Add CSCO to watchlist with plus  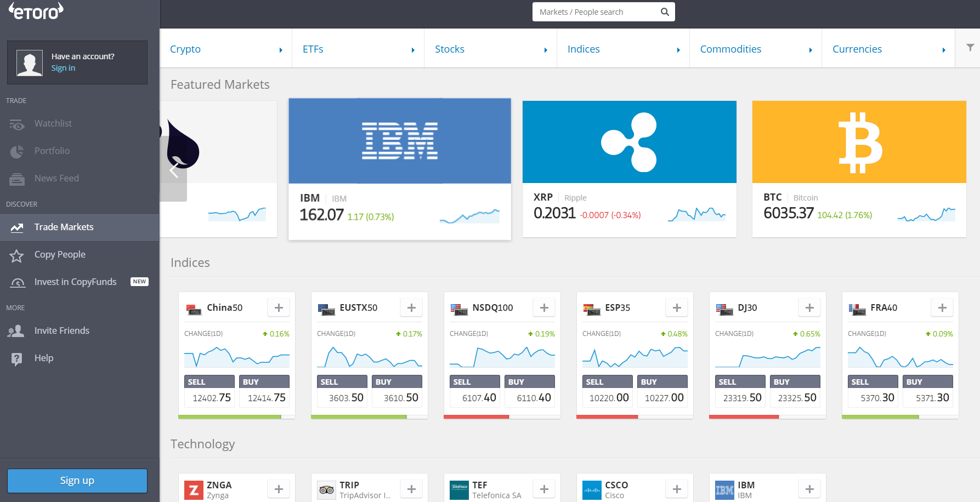(x=677, y=489)
